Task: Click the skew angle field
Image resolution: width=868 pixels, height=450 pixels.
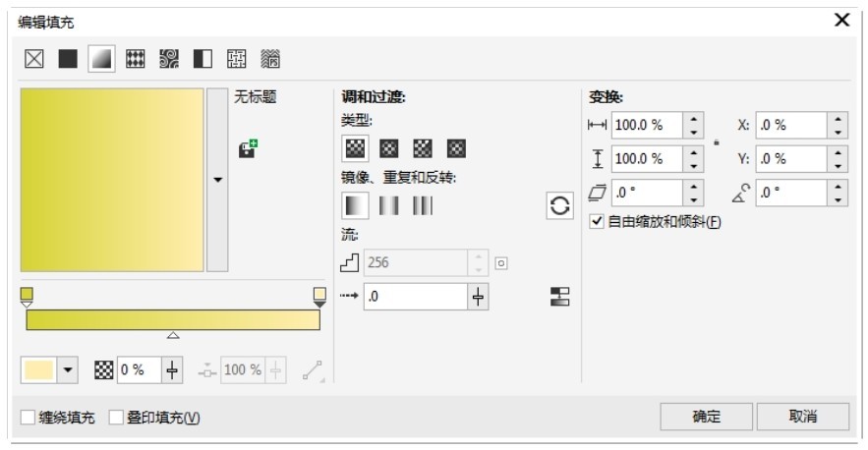Action: 647,193
